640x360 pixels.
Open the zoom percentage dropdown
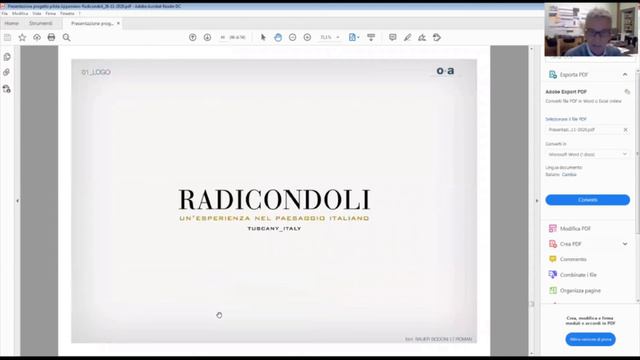(x=338, y=38)
